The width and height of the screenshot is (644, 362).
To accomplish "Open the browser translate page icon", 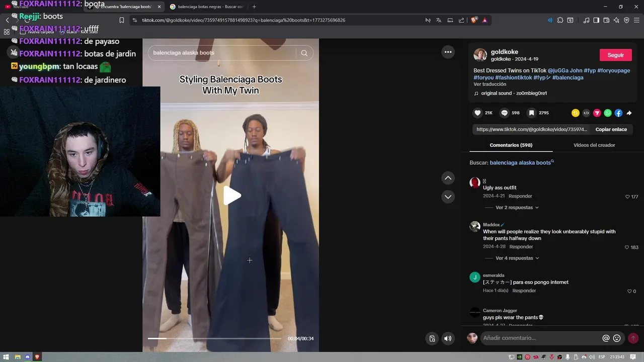I will (x=439, y=20).
